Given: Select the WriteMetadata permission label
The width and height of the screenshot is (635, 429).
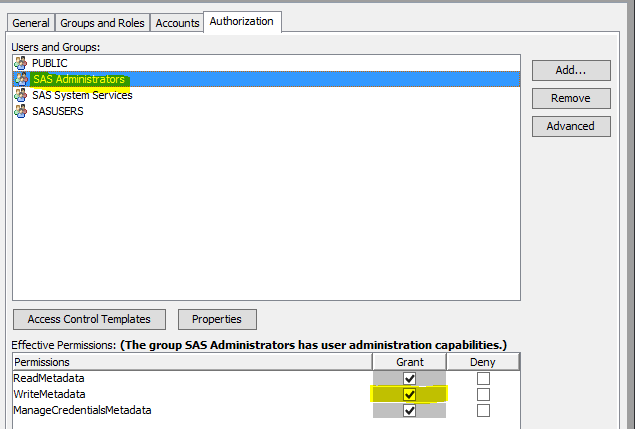Looking at the screenshot, I should point(49,394).
